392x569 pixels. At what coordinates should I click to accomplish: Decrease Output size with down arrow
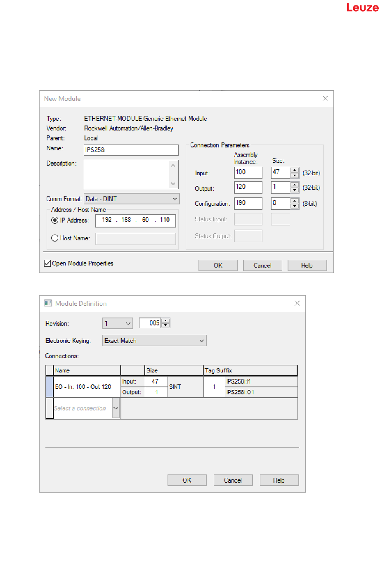(295, 190)
